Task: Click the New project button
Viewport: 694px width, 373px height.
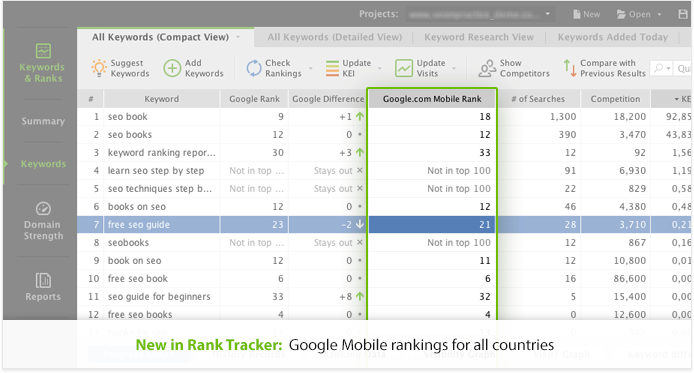Action: tap(586, 14)
